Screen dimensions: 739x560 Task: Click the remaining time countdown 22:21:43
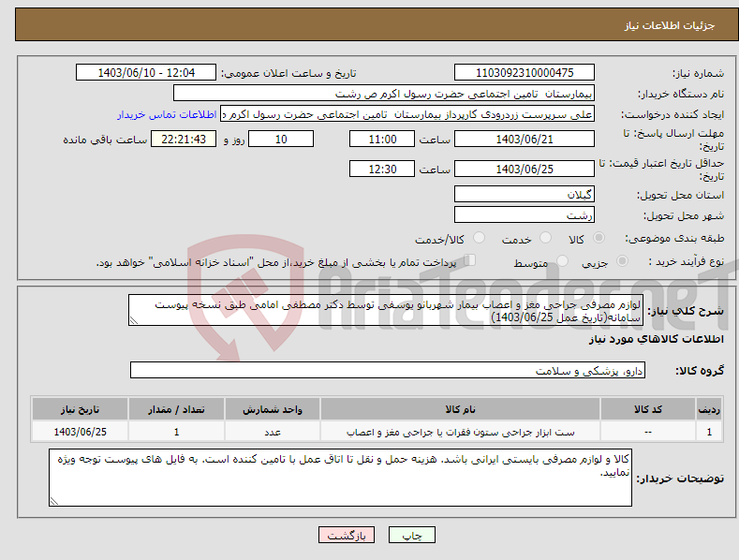pyautogui.click(x=184, y=139)
